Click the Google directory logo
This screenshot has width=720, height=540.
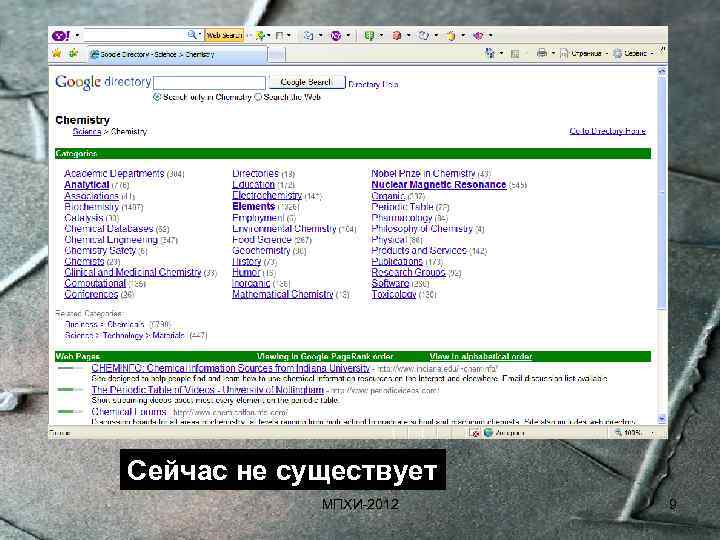tap(103, 82)
